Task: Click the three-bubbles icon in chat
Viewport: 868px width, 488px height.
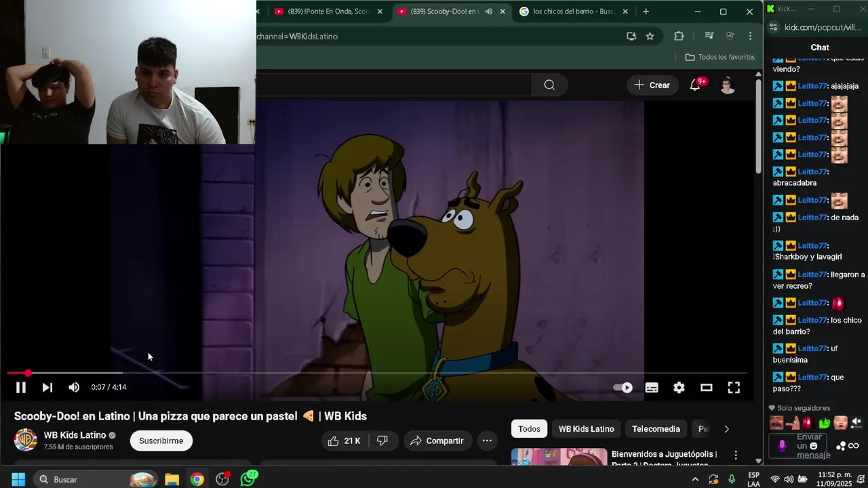Action: pyautogui.click(x=841, y=446)
